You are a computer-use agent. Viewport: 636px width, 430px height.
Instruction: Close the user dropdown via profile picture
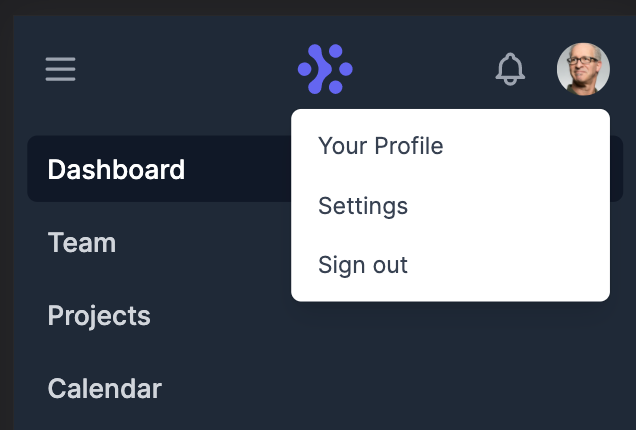click(583, 69)
